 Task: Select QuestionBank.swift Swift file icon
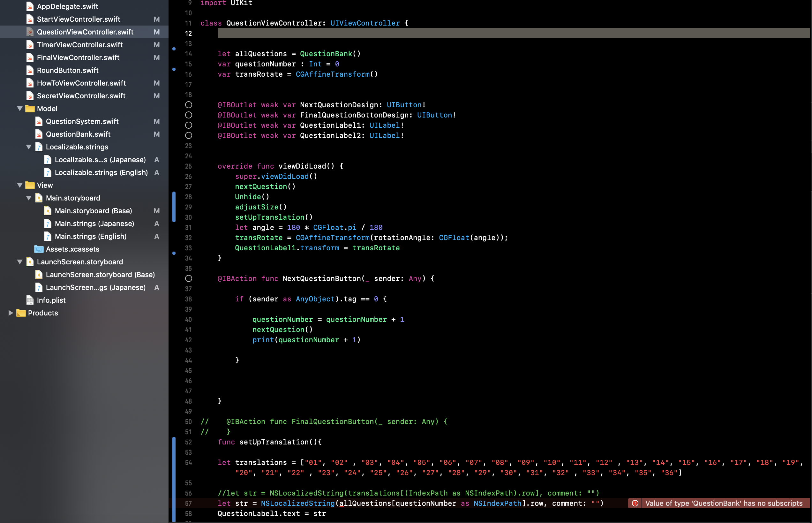click(39, 134)
